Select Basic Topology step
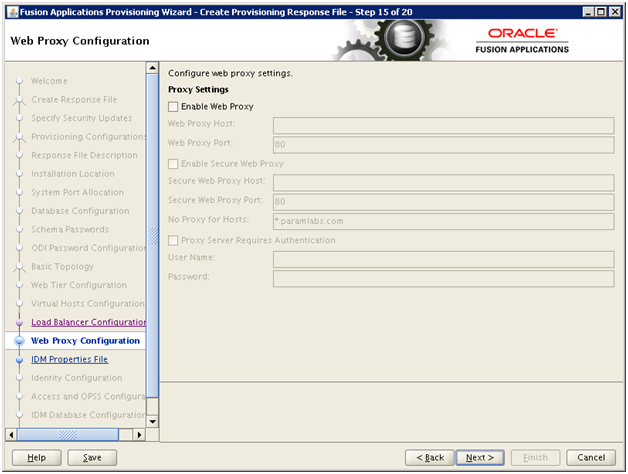Viewport: 628px width, 474px height. [x=62, y=266]
